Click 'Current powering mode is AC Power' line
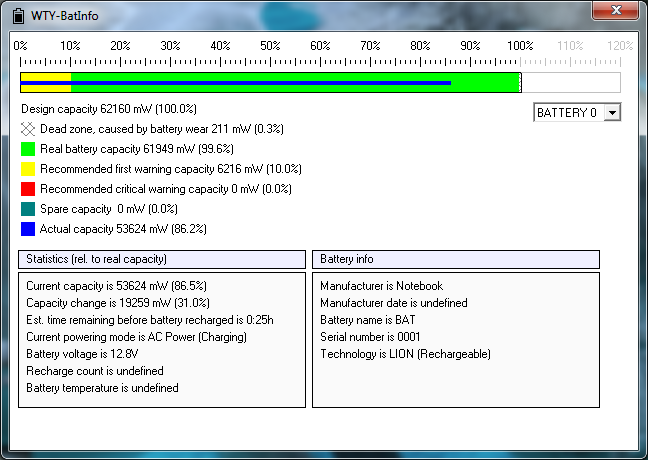Screen dimensions: 648x460 point(136,337)
